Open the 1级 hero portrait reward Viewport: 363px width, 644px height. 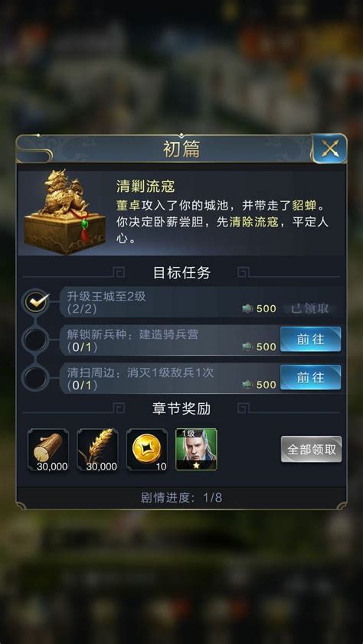click(197, 449)
